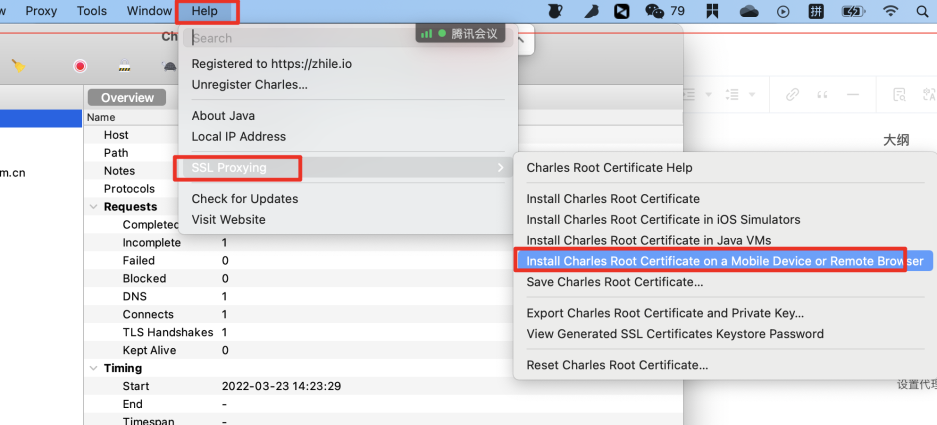Image resolution: width=937 pixels, height=425 pixels.
Task: Expand the SSL Proxying submenu arrow
Action: (x=500, y=168)
